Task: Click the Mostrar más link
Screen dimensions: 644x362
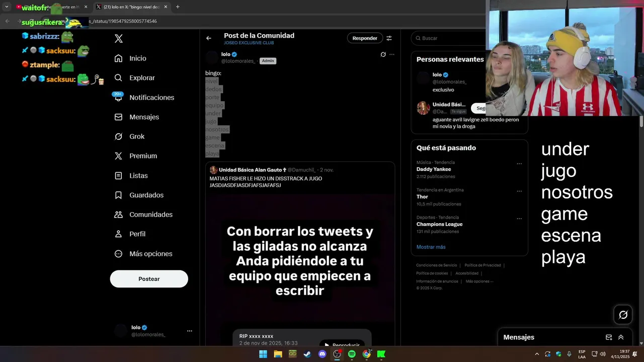Action: coord(431,247)
